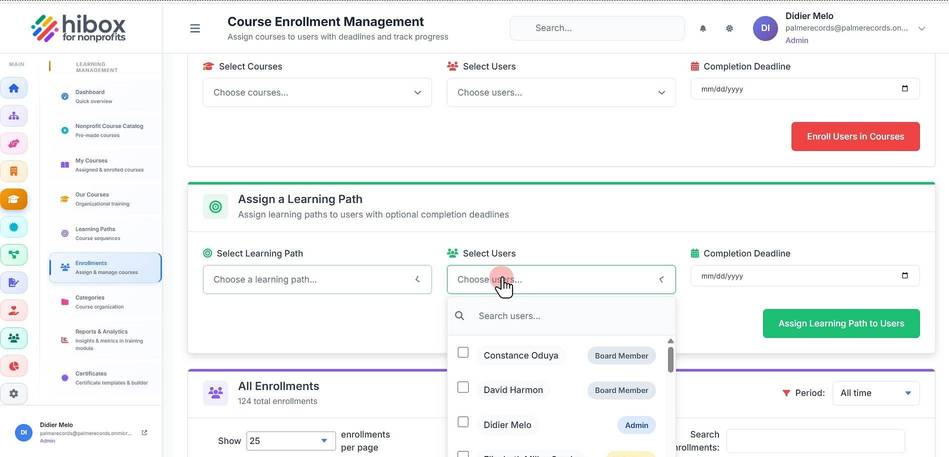The width and height of the screenshot is (949, 457).
Task: Open the settings gear sidebar icon
Action: point(13,393)
